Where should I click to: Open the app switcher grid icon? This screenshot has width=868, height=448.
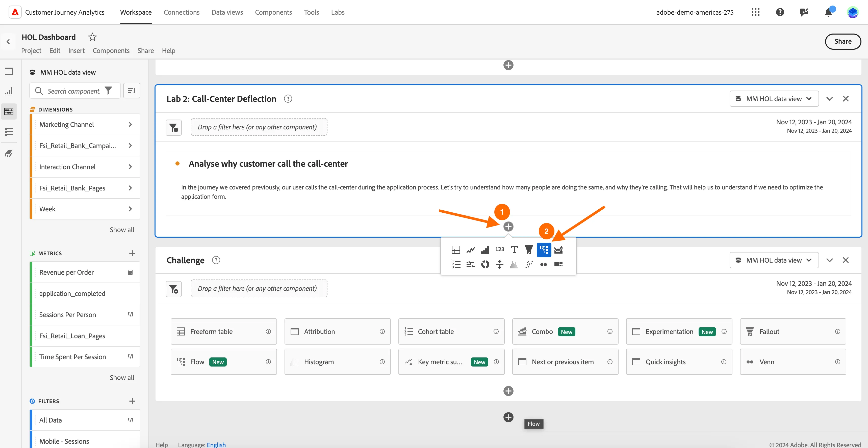(755, 12)
